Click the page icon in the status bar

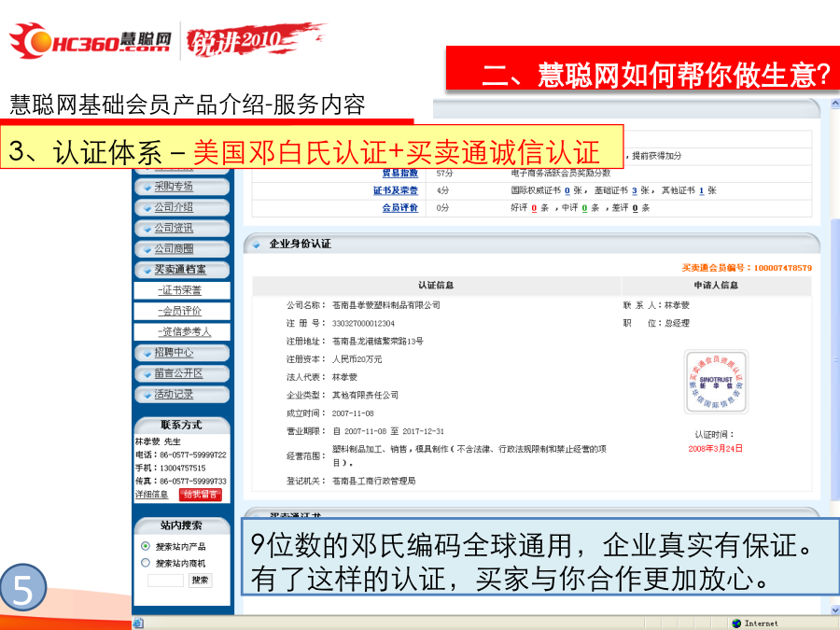point(138,623)
